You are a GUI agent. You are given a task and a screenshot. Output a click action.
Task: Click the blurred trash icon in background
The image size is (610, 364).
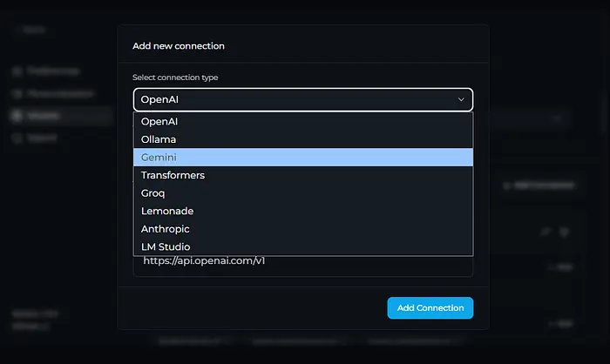coord(564,232)
